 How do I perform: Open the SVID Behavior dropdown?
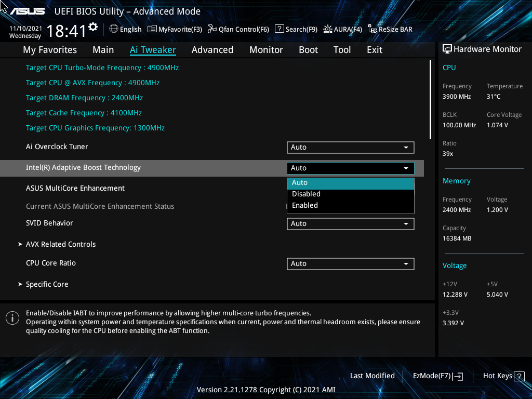(351, 224)
